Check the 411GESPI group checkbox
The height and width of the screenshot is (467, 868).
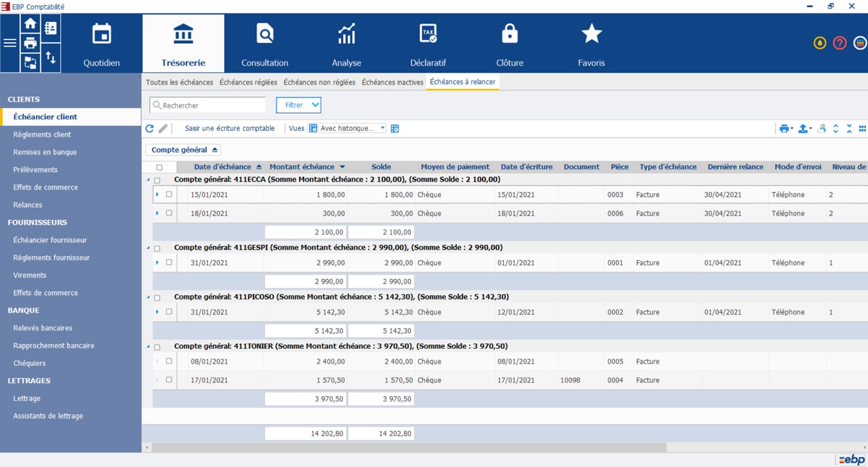pyautogui.click(x=158, y=248)
